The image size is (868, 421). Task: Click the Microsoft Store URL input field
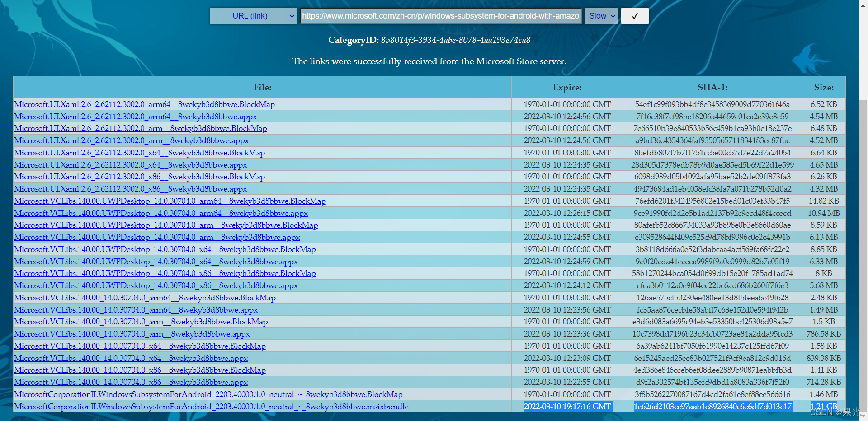coord(441,16)
